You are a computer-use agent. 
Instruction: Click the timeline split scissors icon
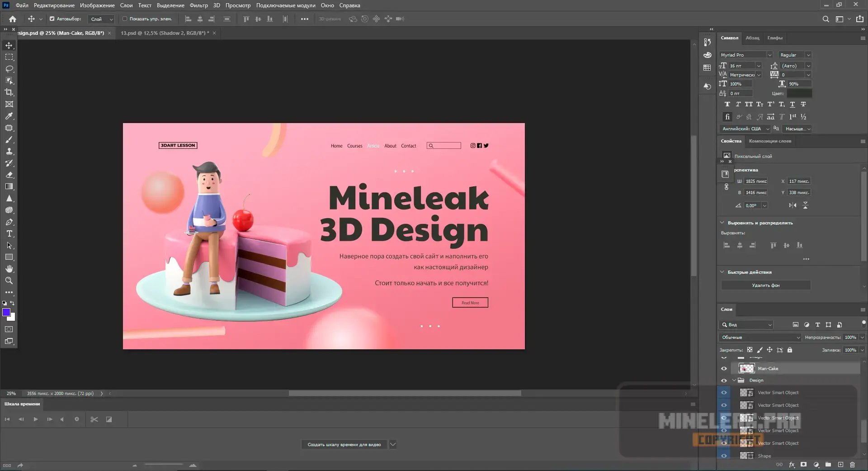pos(94,419)
